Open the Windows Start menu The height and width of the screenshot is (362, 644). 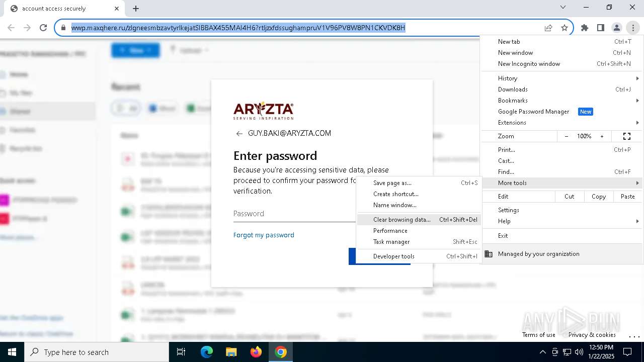coord(12,352)
